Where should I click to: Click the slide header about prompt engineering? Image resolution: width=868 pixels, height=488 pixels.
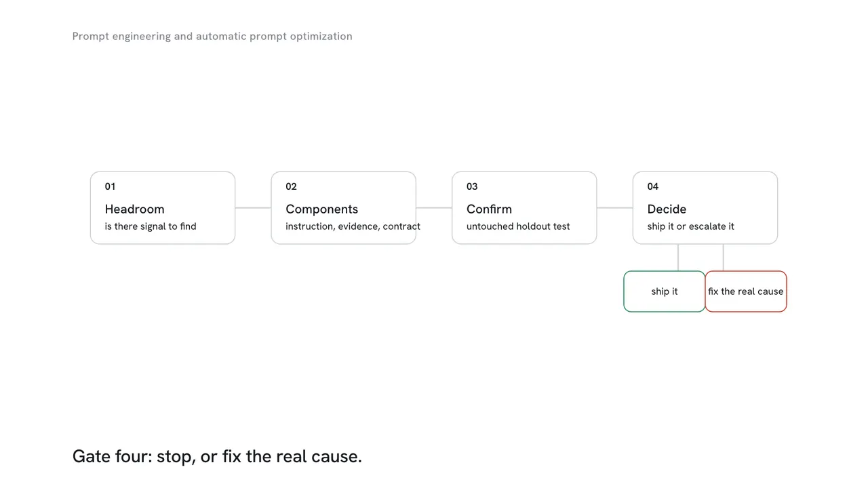212,36
